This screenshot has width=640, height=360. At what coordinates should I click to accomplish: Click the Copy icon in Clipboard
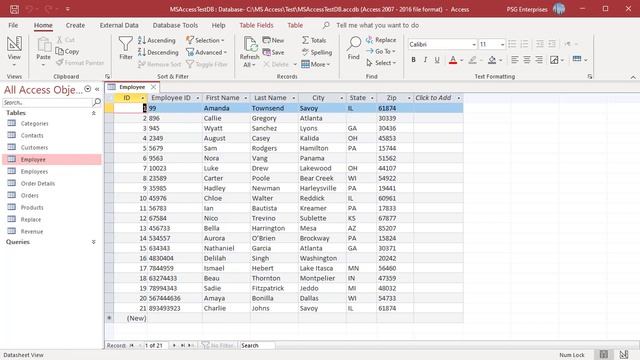(67, 51)
